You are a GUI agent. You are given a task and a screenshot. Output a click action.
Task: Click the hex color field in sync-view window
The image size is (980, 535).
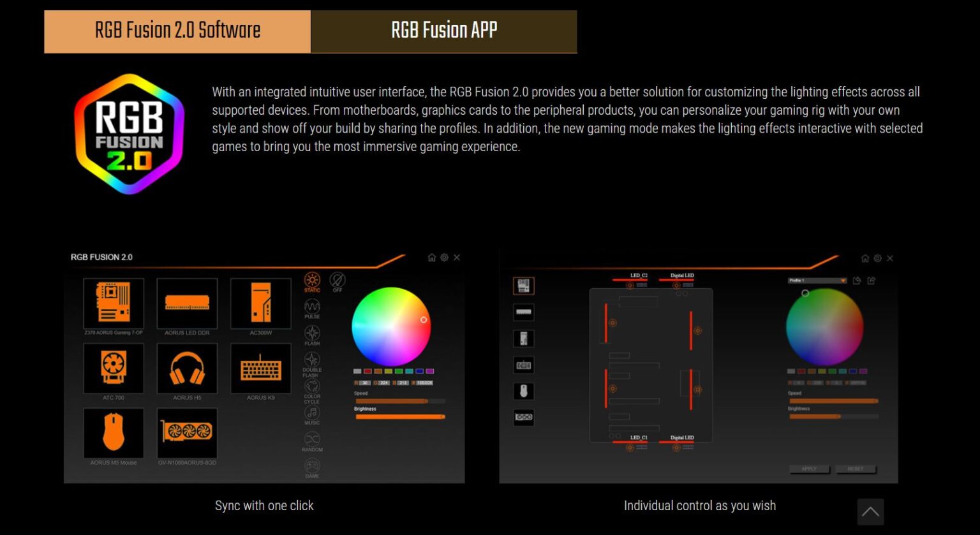[x=424, y=383]
